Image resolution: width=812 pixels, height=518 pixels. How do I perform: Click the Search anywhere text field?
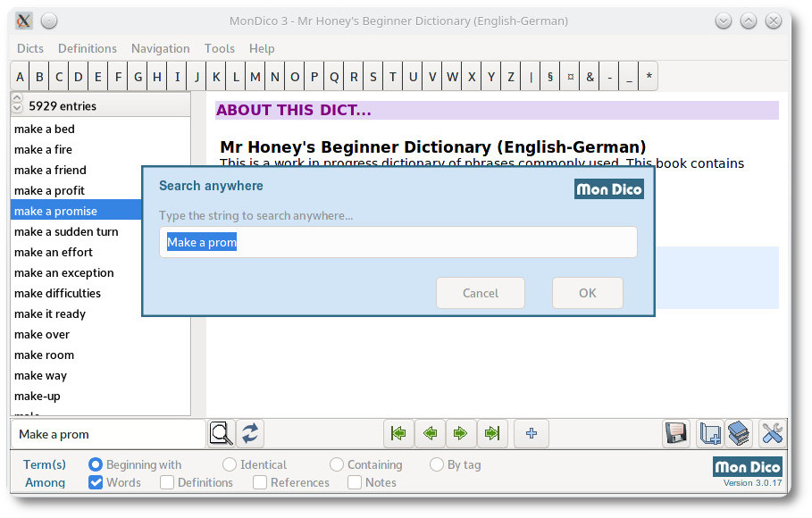click(398, 242)
